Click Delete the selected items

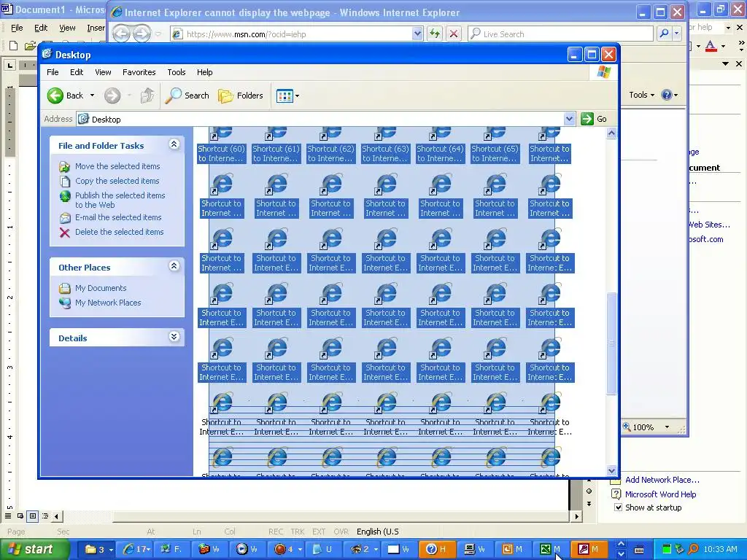(119, 232)
